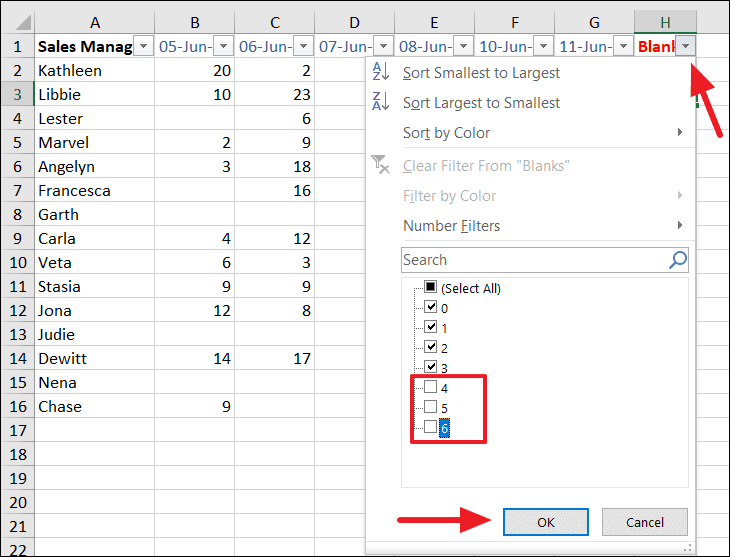Viewport: 730px width, 557px height.
Task: Open the Blanks column filter dropdown in H1
Action: 685,46
